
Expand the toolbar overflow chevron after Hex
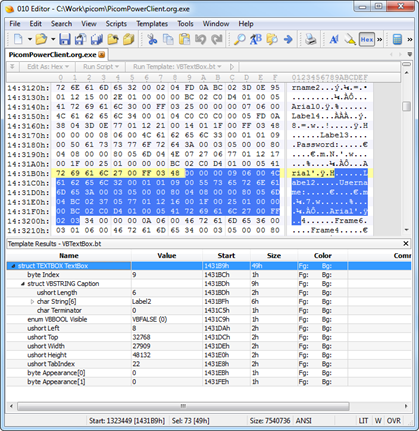click(x=379, y=39)
